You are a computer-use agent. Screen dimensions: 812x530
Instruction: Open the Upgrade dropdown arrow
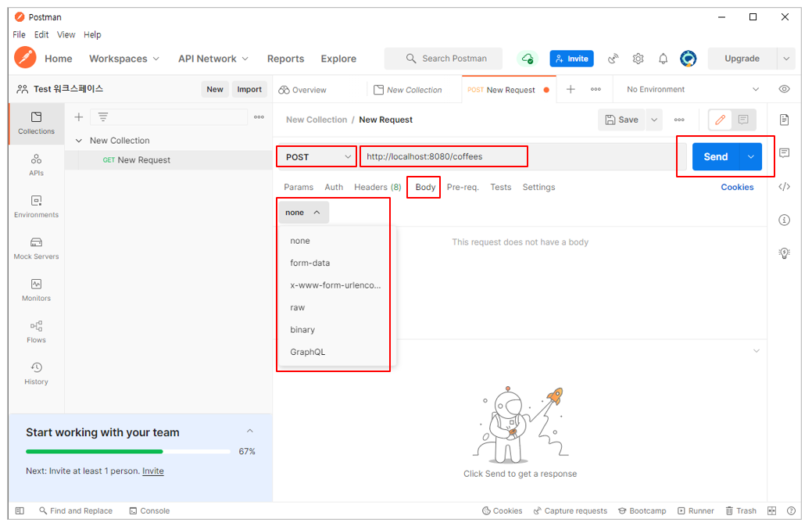click(786, 59)
